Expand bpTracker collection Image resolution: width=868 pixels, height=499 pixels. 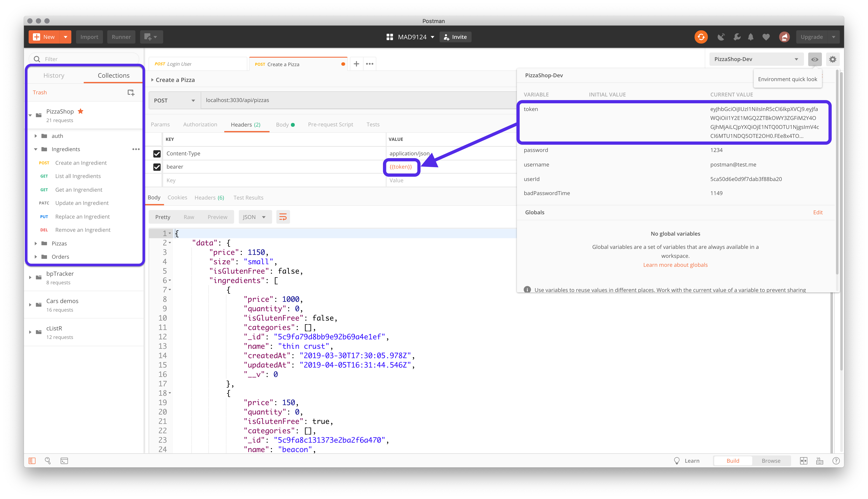click(30, 277)
